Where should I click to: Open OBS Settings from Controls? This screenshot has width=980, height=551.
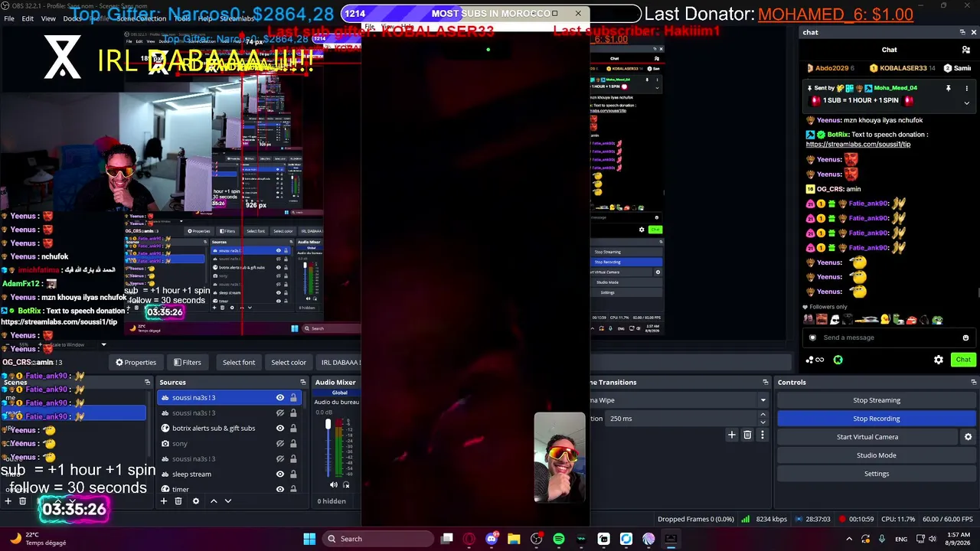877,474
